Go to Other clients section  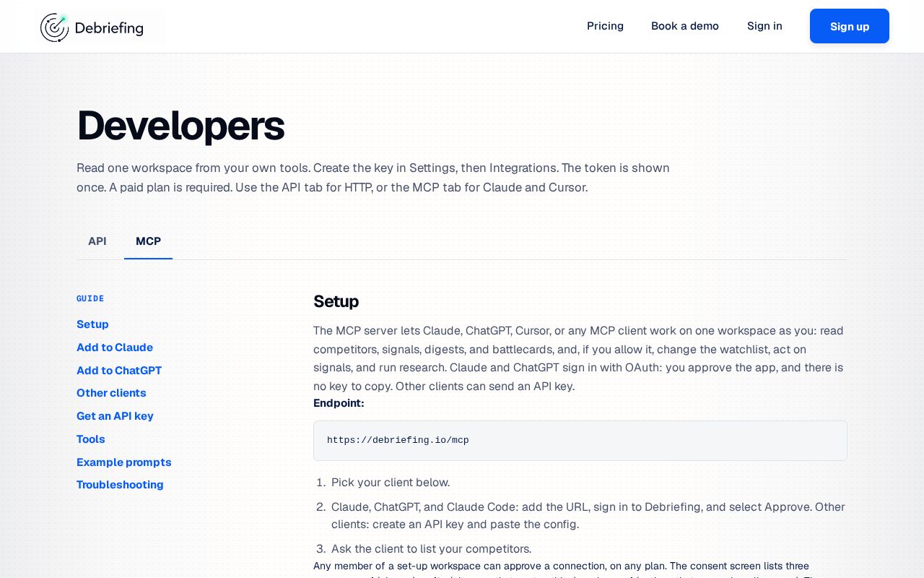[111, 393]
